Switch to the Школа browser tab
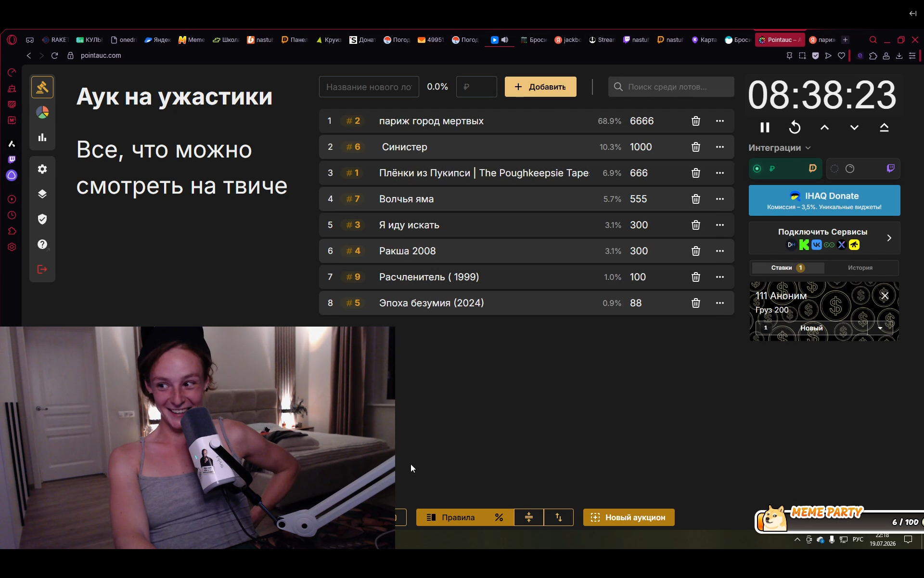Screen dimensions: 924x578 [x=226, y=40]
